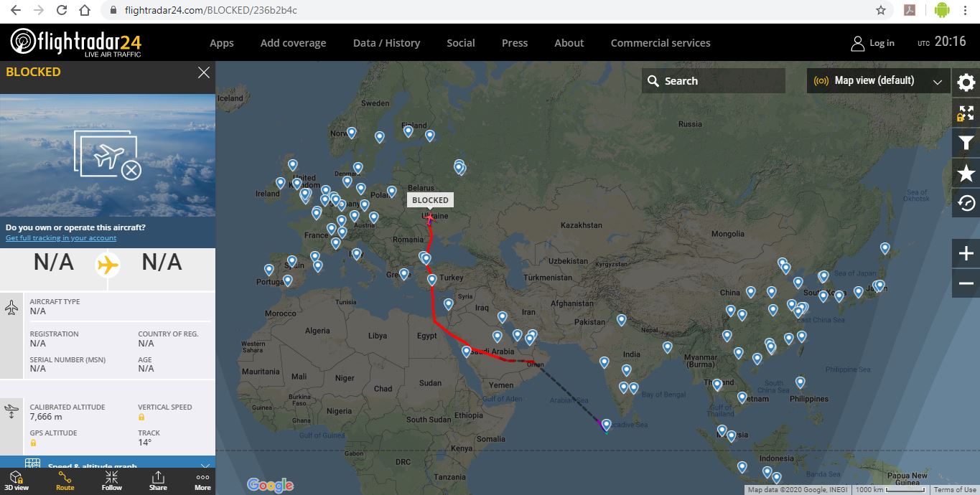This screenshot has width=980, height=495.
Task: Click the BLOCKED callsign label on map
Action: pyautogui.click(x=430, y=200)
